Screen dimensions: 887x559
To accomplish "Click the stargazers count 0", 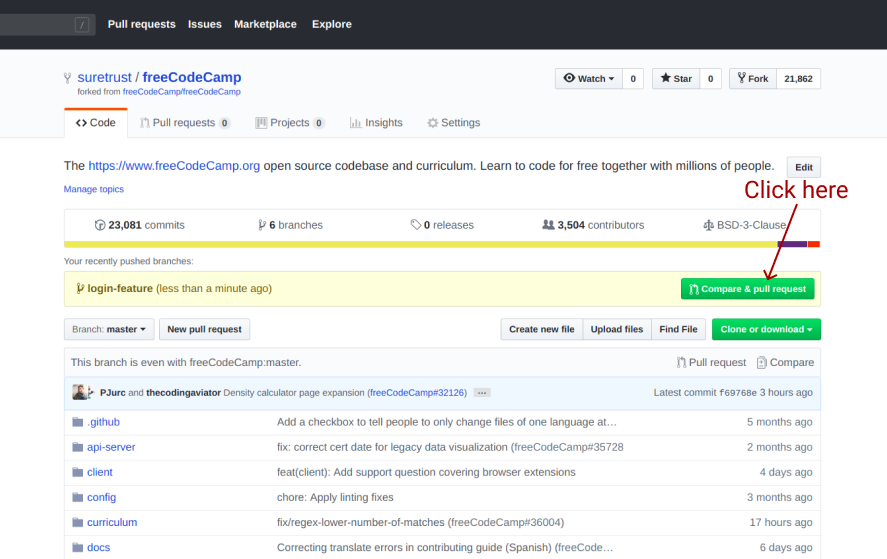I will pyautogui.click(x=711, y=79).
